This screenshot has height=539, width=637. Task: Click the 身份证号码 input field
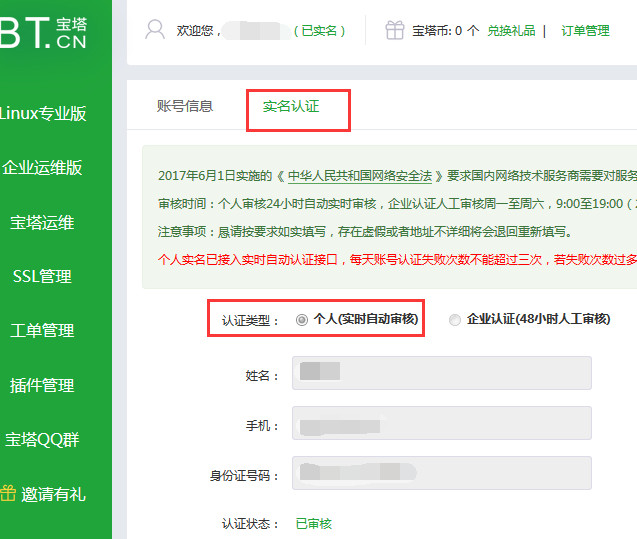tap(442, 473)
